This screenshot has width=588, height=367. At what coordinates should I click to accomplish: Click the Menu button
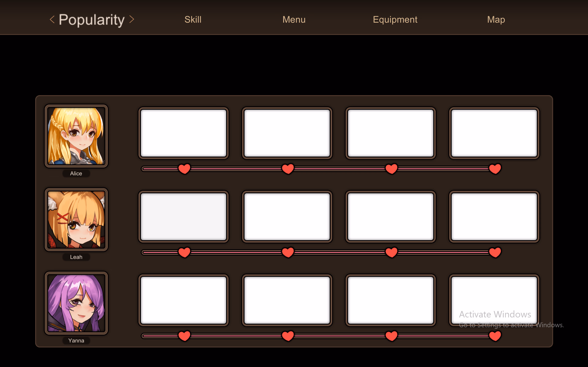point(294,20)
